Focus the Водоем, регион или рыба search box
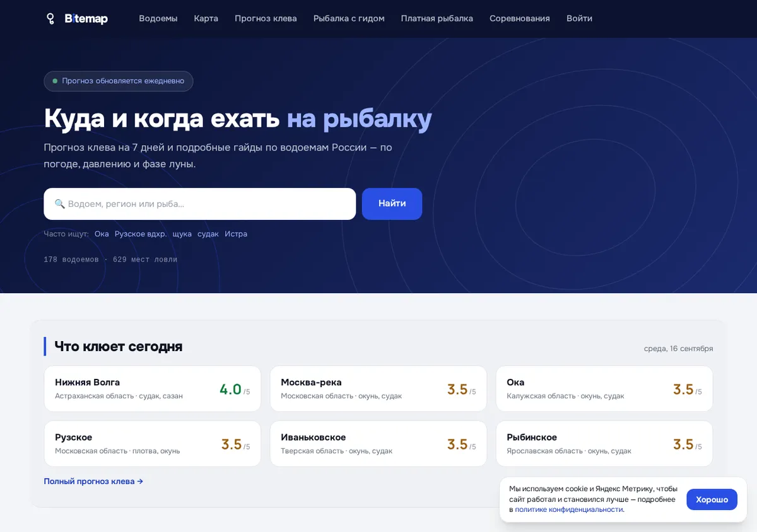Image resolution: width=757 pixels, height=532 pixels. 200,204
